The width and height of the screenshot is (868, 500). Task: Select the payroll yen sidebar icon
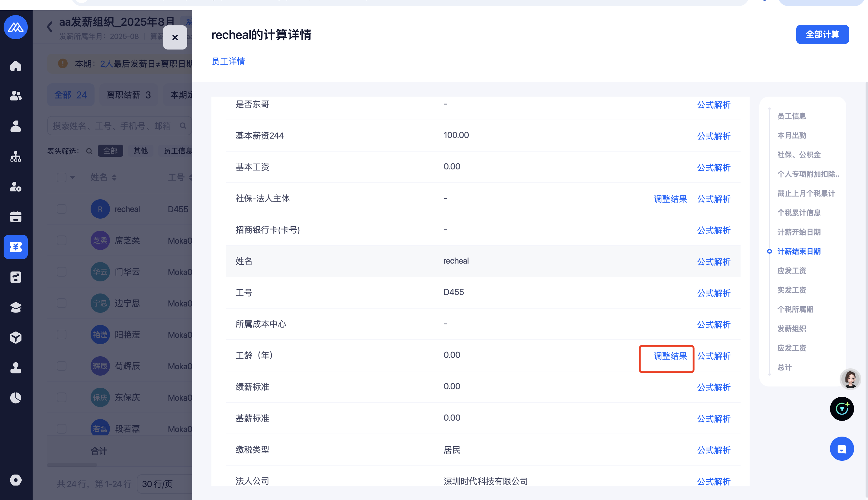(x=16, y=247)
